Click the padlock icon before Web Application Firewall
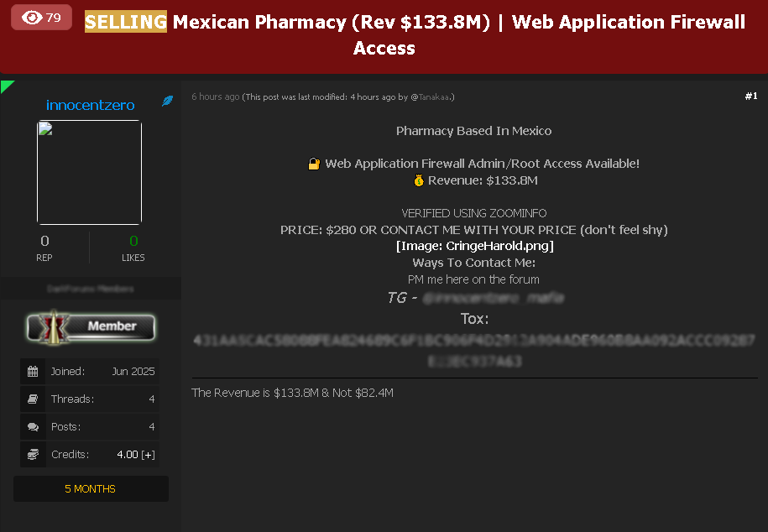Viewport: 768px width, 532px height. point(314,163)
